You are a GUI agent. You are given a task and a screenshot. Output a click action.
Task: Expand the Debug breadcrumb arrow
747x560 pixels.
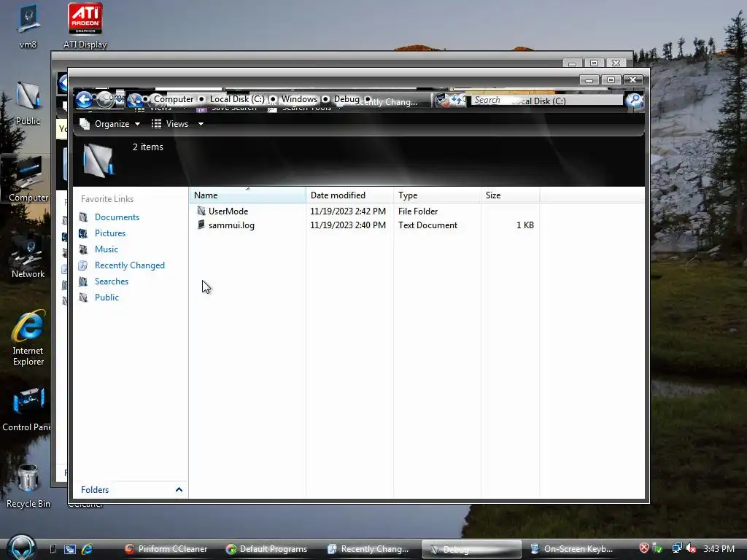(368, 99)
